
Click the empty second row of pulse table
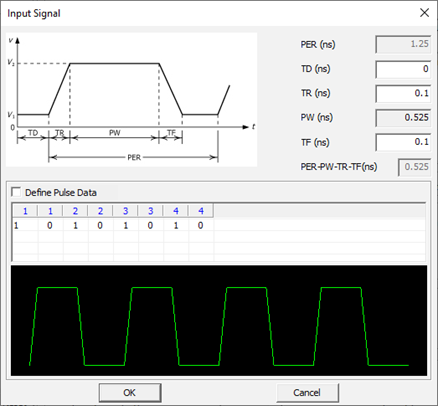coord(219,237)
